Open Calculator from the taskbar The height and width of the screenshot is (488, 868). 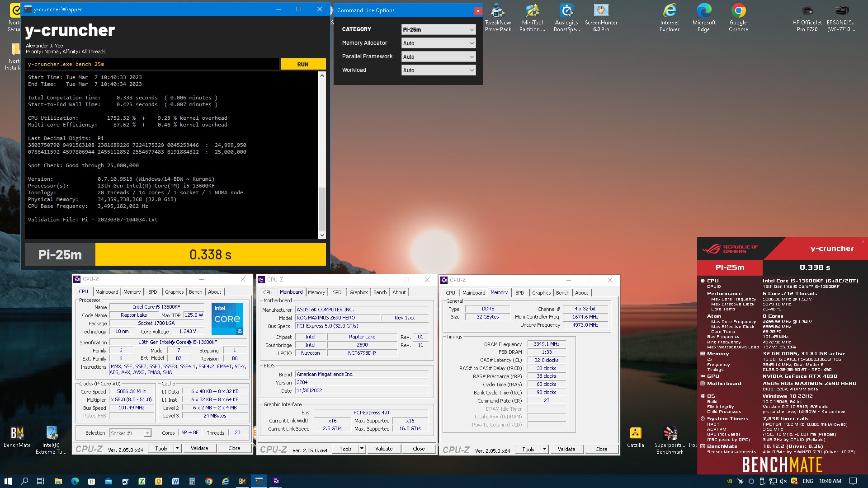click(192, 481)
